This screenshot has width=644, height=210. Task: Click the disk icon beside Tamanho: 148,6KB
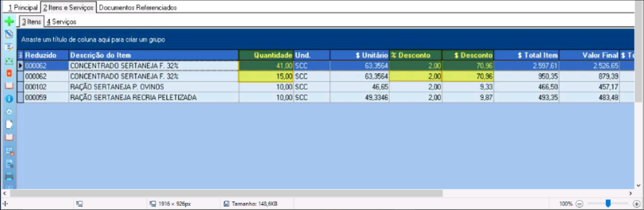click(226, 204)
